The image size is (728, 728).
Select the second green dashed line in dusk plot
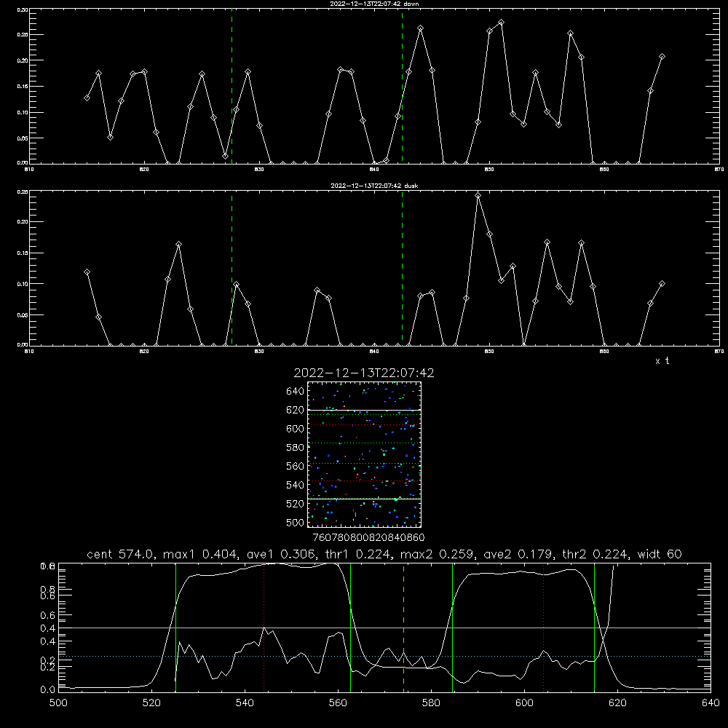[402, 269]
